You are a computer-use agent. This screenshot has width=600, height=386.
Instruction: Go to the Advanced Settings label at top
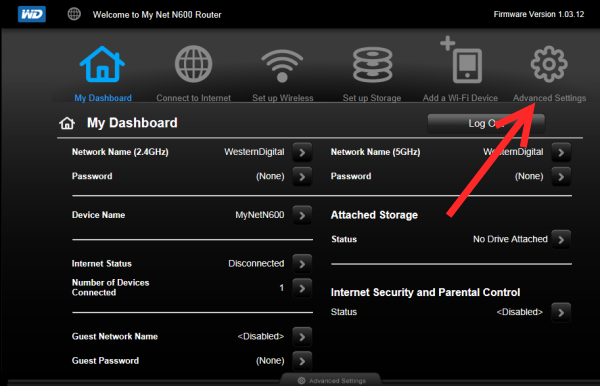coord(549,98)
